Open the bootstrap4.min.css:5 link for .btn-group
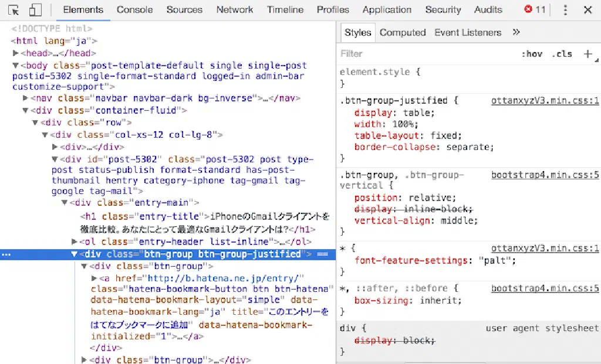This screenshot has height=364, width=601. [x=545, y=175]
